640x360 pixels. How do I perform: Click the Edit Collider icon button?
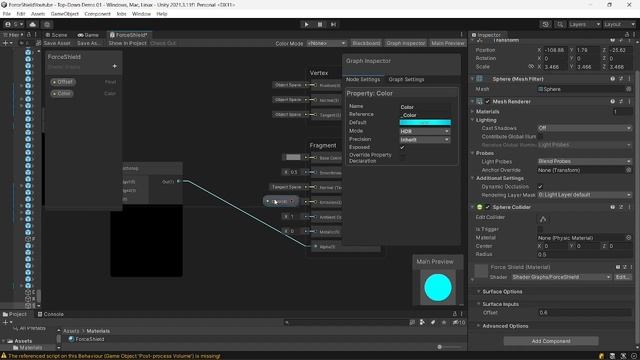click(543, 219)
